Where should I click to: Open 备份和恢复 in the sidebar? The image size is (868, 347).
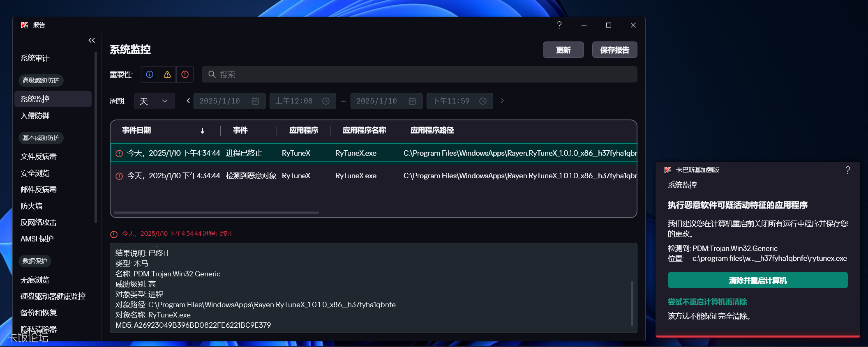(x=39, y=313)
